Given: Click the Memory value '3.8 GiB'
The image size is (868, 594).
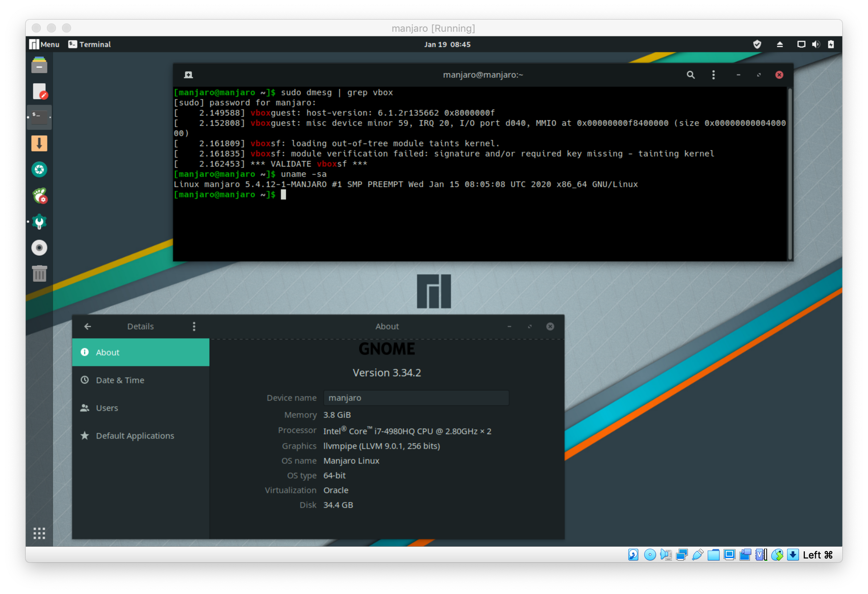Looking at the screenshot, I should coord(337,415).
